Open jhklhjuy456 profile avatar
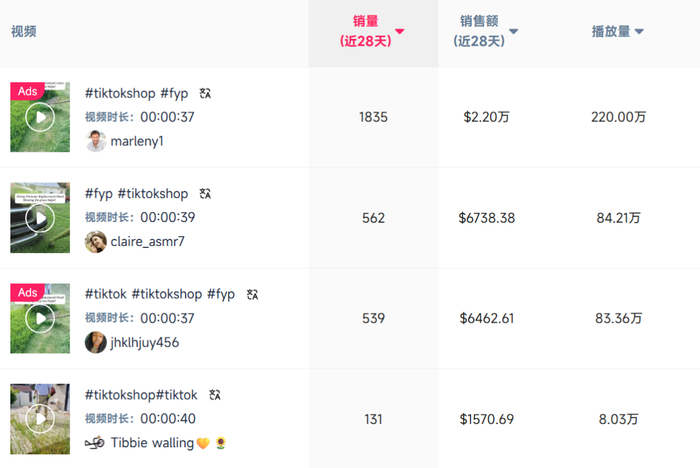 tap(96, 342)
